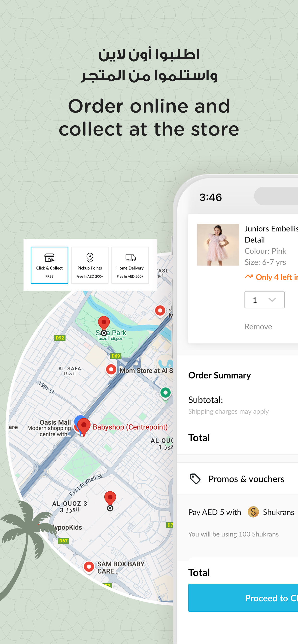Image resolution: width=298 pixels, height=644 pixels.
Task: Open the pink dress product thumbnail
Action: click(218, 245)
